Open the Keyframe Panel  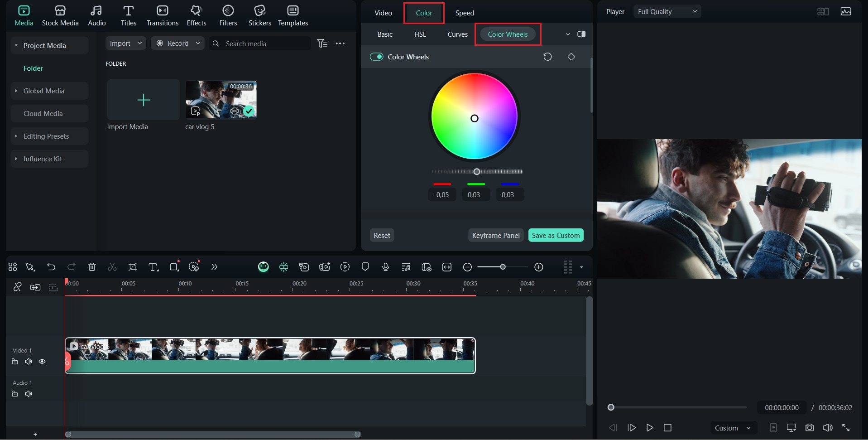pos(495,235)
